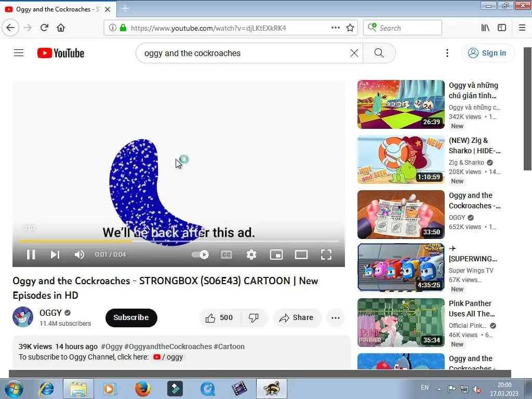Open Firefox home page

[61, 28]
